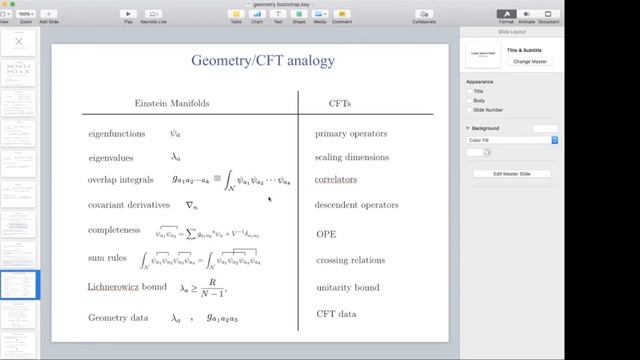
Task: Click the background fill preview swatch
Action: pos(545,129)
